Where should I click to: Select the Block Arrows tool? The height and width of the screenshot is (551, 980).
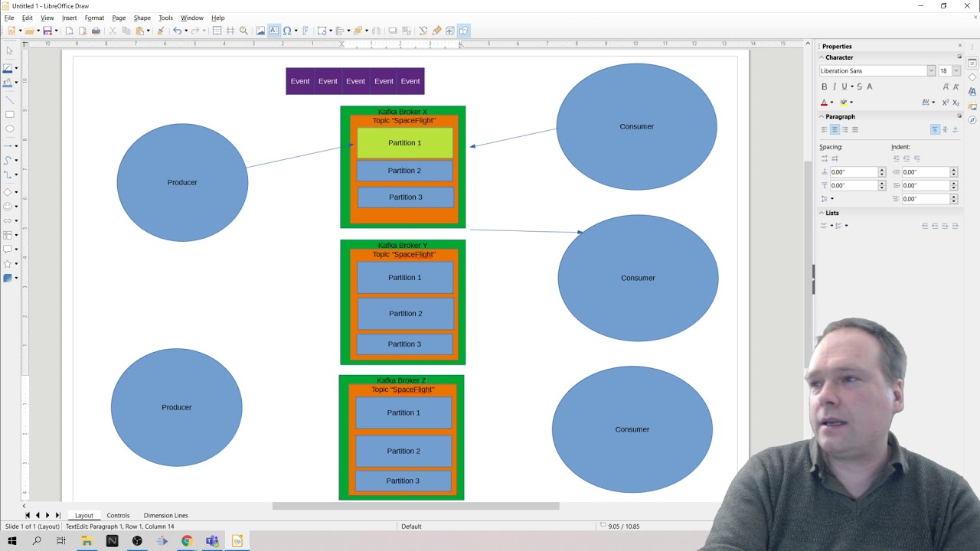click(8, 220)
